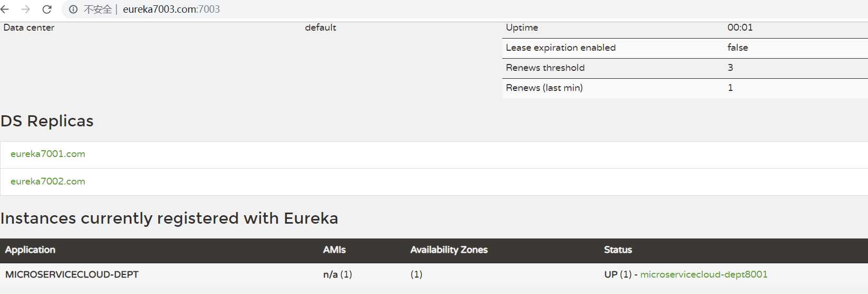Click Instances currently registered with Eureka heading
The image size is (868, 294).
click(169, 218)
